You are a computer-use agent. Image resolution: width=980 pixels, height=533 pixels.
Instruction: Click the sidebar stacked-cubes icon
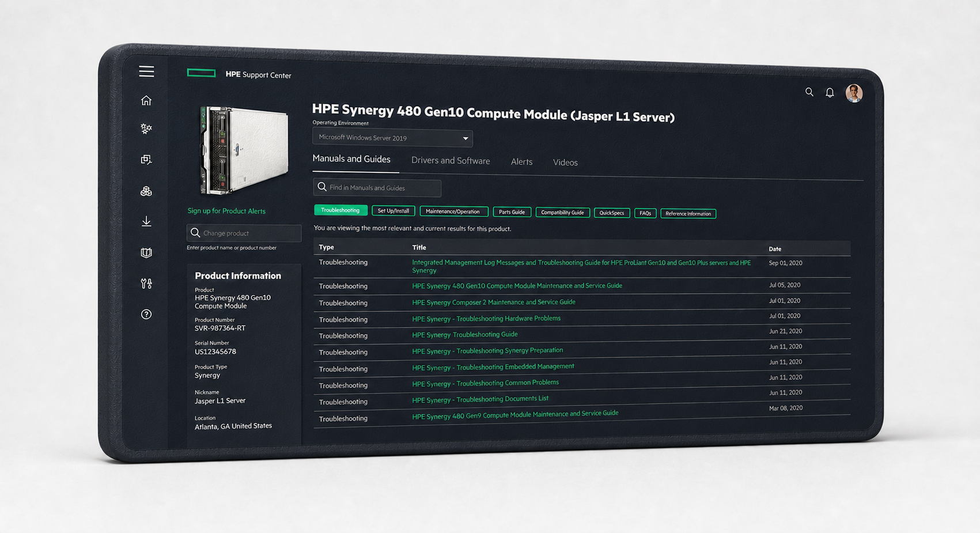tap(146, 191)
